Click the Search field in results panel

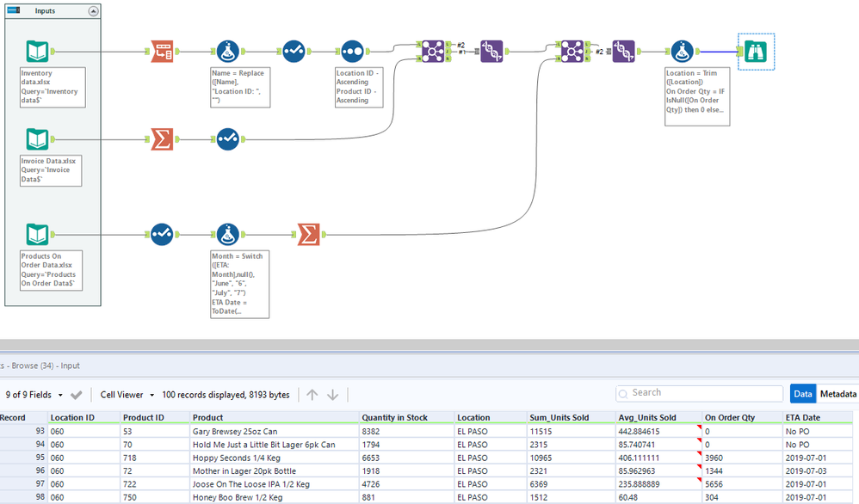coord(700,393)
